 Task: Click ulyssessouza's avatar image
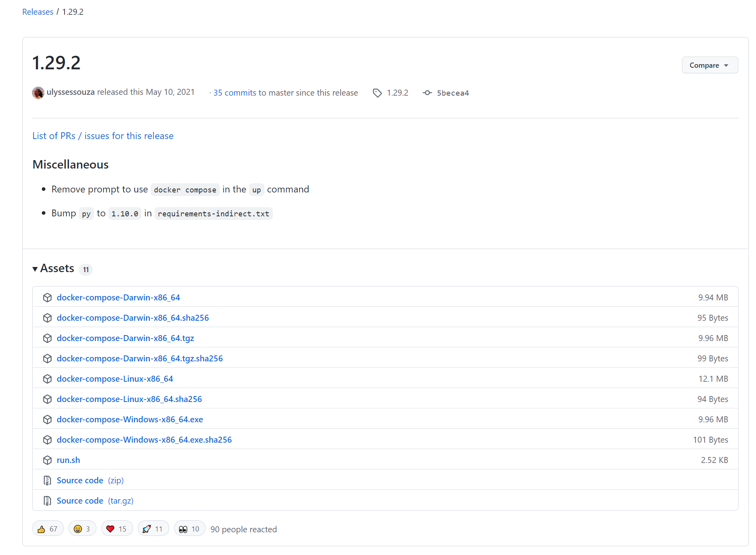pos(38,92)
